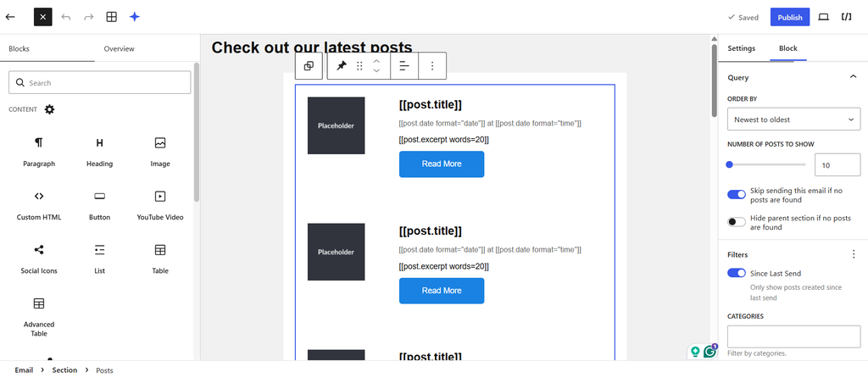The height and width of the screenshot is (378, 868).
Task: Select Email in the breadcrumb
Action: 24,370
